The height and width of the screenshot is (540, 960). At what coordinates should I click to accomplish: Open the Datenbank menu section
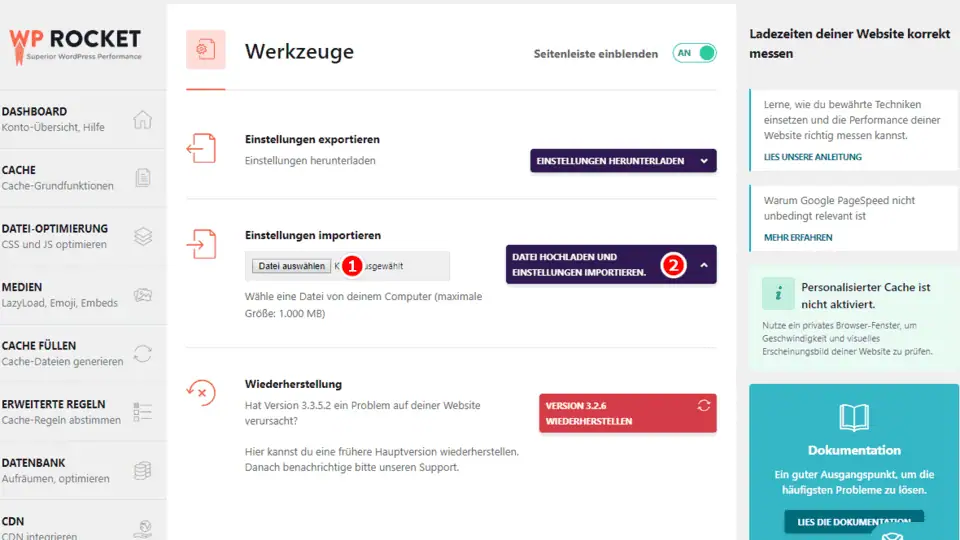(83, 470)
